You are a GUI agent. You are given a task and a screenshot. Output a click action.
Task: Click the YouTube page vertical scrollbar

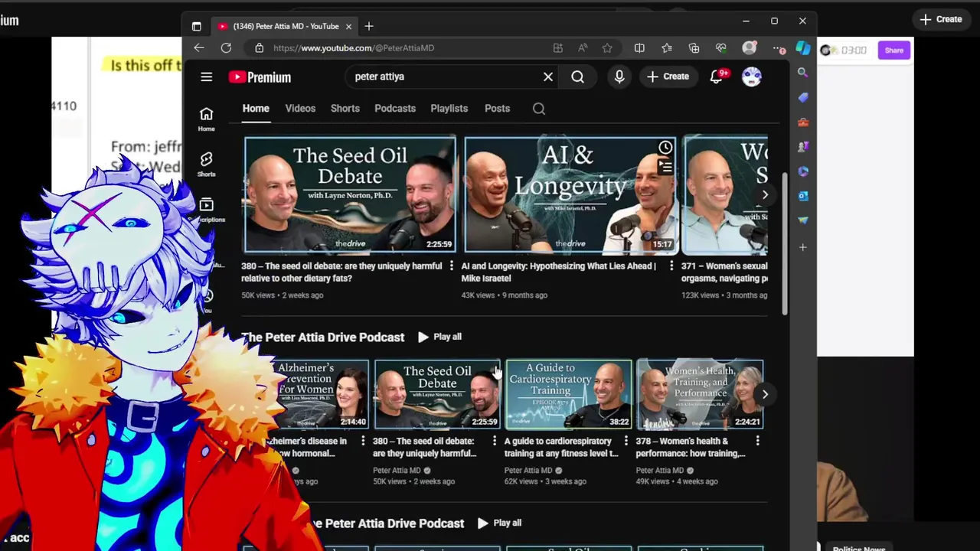(x=785, y=243)
